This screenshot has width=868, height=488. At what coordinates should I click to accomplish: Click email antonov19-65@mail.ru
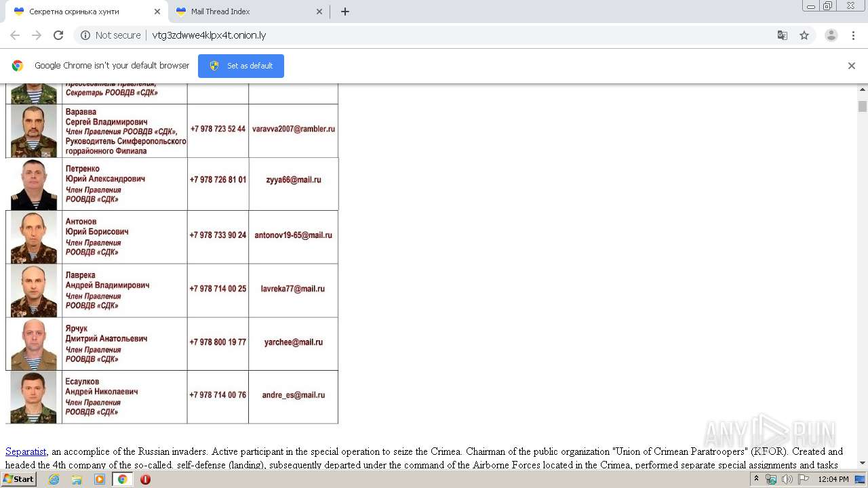point(294,235)
